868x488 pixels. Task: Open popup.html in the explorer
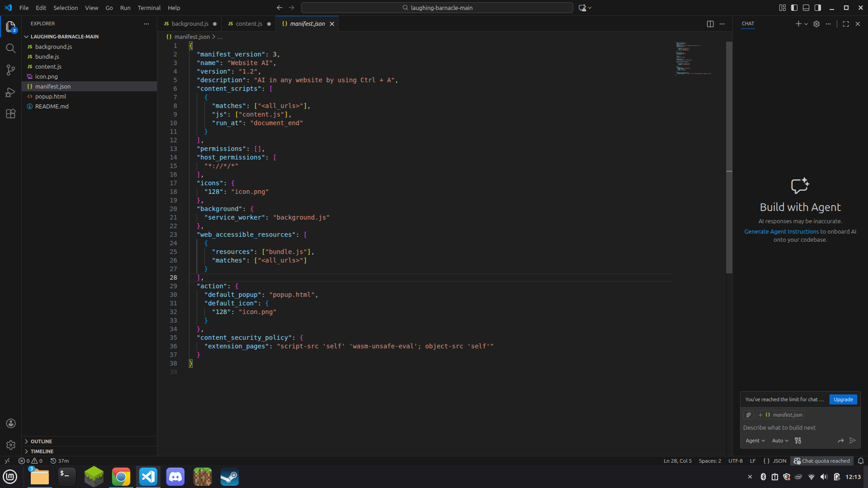coord(51,96)
